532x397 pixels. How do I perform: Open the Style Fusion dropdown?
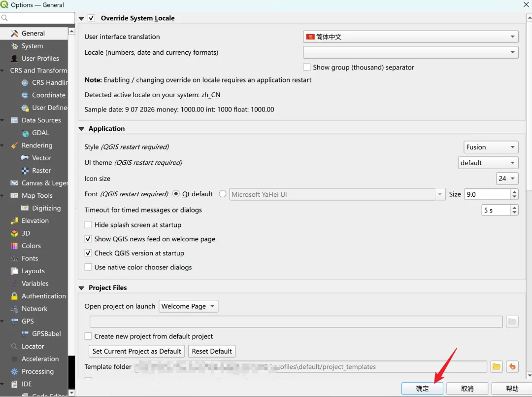[491, 147]
